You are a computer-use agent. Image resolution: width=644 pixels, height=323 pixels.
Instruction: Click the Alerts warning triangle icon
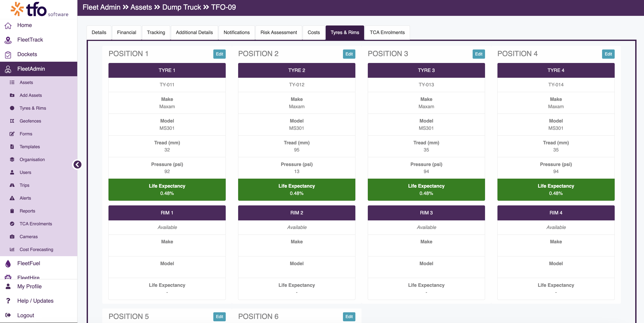(x=12, y=198)
